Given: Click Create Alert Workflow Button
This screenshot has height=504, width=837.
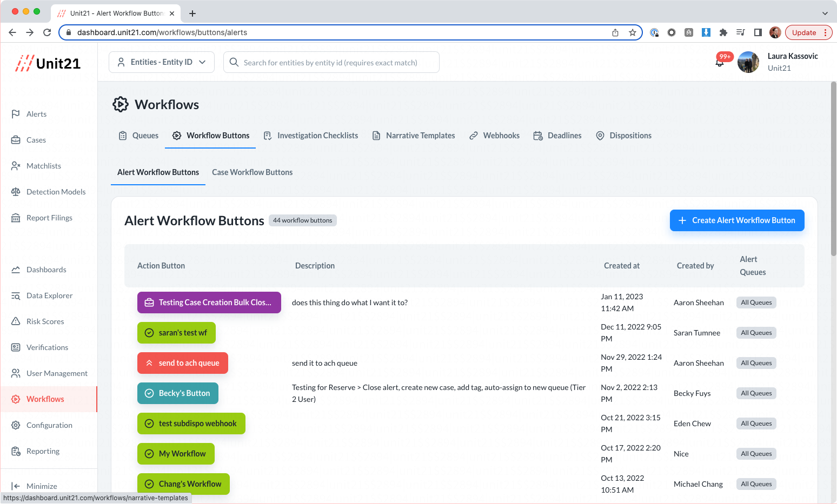Looking at the screenshot, I should [737, 220].
